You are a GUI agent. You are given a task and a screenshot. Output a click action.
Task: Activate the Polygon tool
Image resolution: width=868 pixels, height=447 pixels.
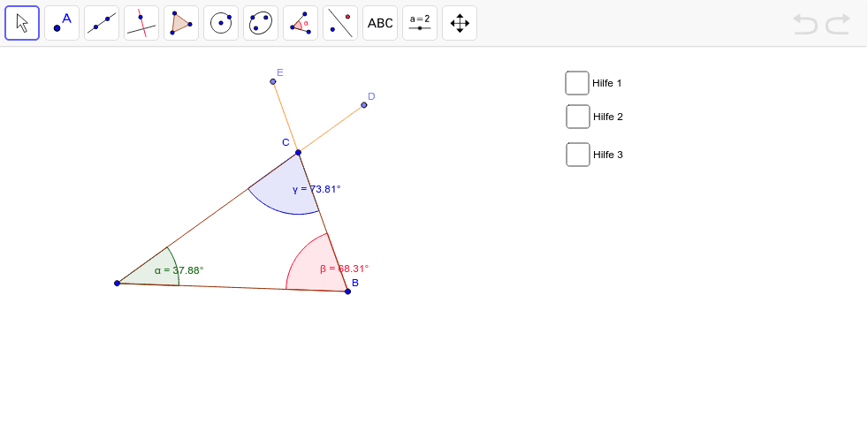pyautogui.click(x=181, y=23)
